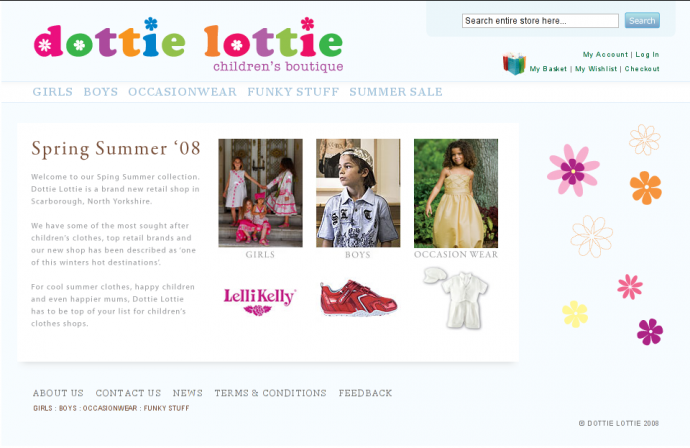Open the FUNKY STUFF menu item
The width and height of the screenshot is (690, 448).
(293, 92)
